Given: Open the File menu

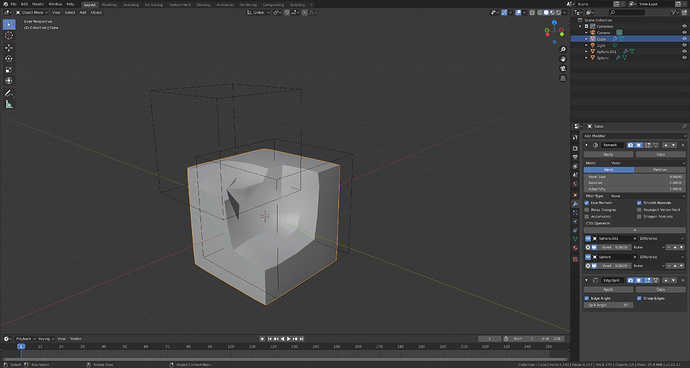Looking at the screenshot, I should click(x=14, y=4).
